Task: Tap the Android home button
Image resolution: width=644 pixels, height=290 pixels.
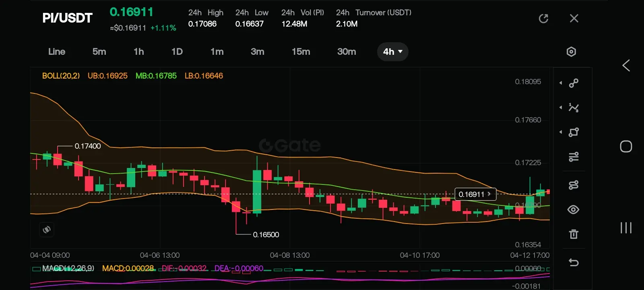Action: [x=626, y=147]
